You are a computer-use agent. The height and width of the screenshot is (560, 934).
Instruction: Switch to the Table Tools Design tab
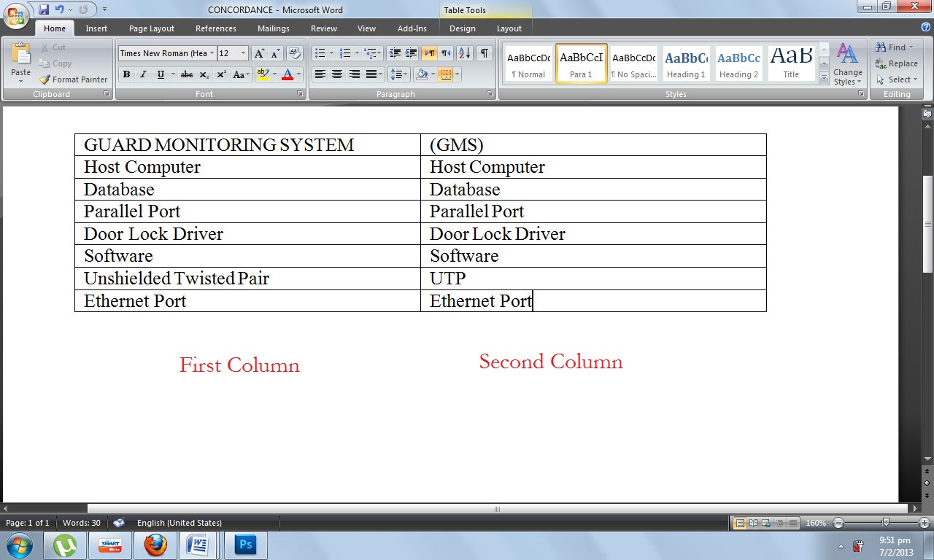click(462, 28)
